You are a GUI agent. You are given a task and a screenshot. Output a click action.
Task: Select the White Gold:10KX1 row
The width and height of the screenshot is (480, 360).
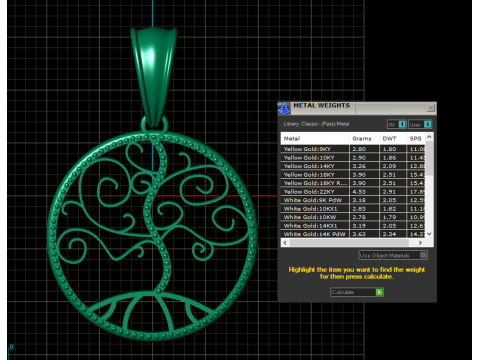pyautogui.click(x=353, y=209)
